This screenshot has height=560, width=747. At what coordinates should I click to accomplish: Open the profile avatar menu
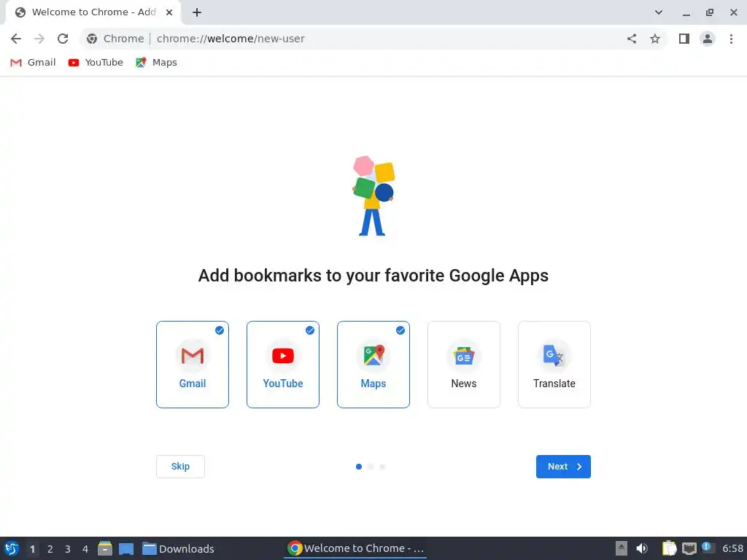[x=708, y=39]
